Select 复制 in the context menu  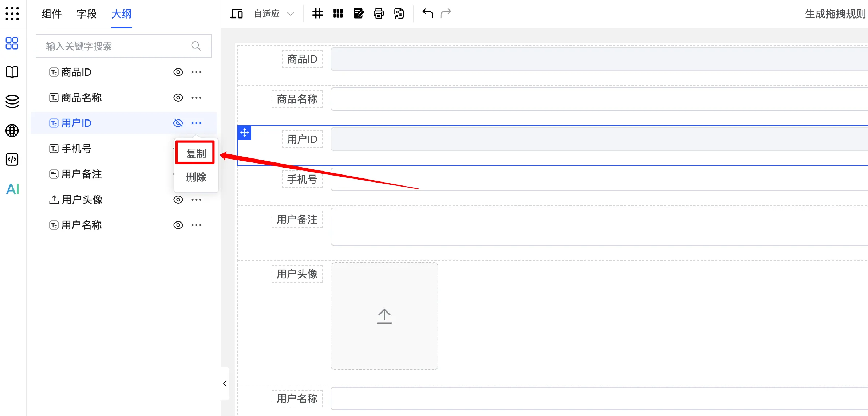pos(196,153)
